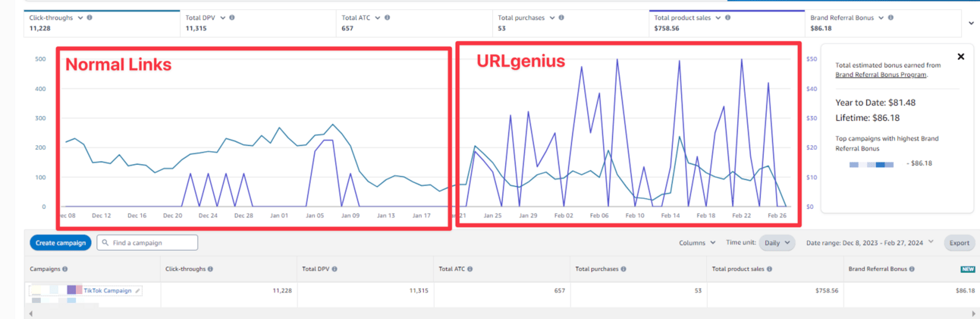Open the Click-throughs metric dropdown chevron
Viewport: 980px width, 319px height.
click(x=80, y=17)
